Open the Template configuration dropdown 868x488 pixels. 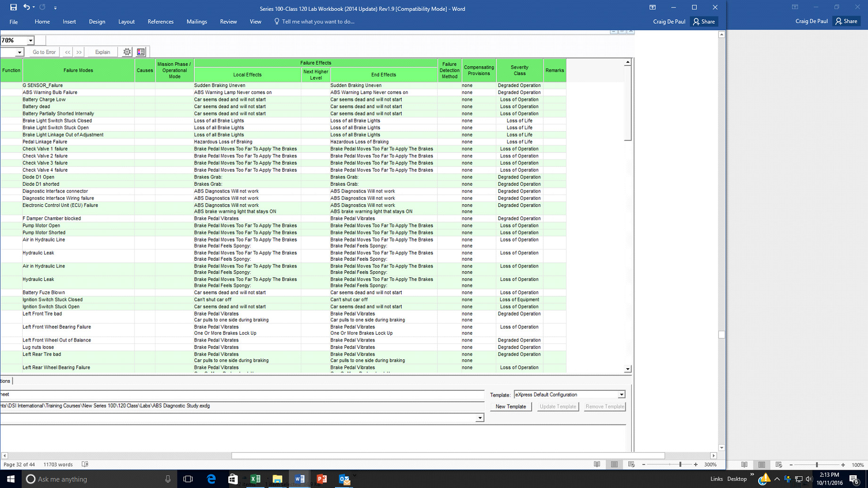tap(621, 395)
